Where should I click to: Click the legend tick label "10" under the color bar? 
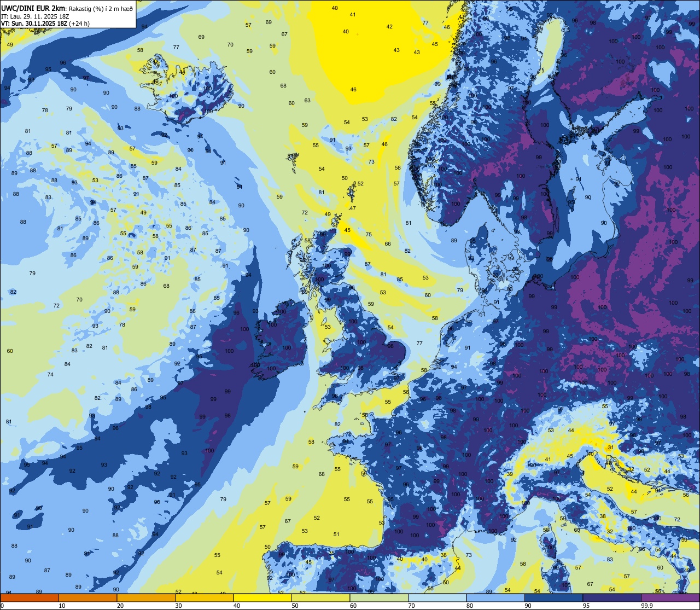(x=62, y=606)
